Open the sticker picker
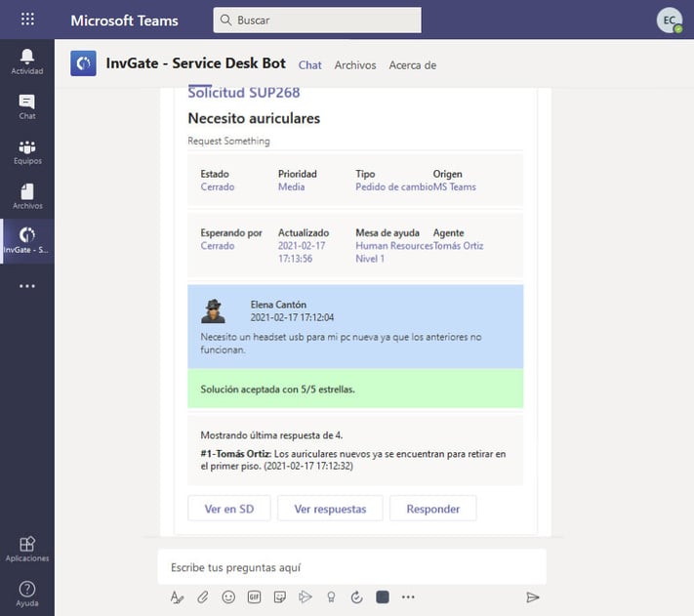Screen dimensions: 694x616 coord(280,597)
